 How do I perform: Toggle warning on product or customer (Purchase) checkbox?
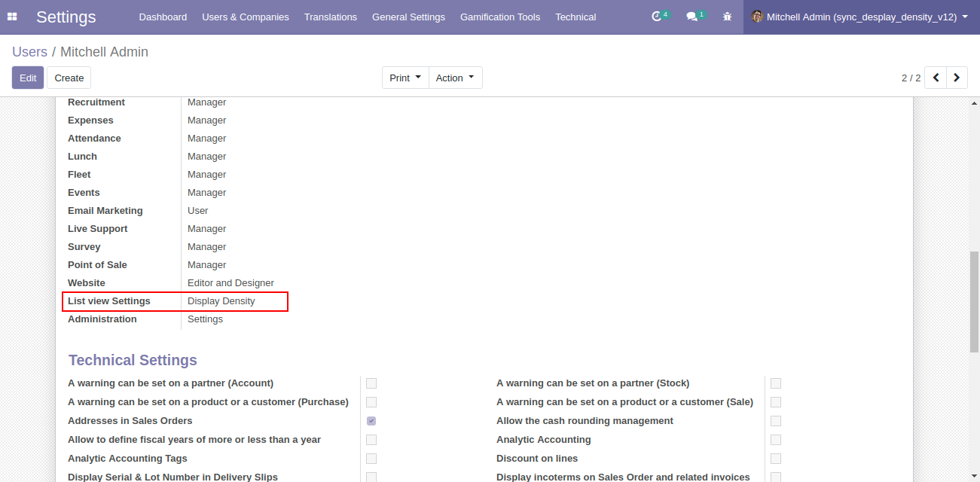(x=371, y=402)
